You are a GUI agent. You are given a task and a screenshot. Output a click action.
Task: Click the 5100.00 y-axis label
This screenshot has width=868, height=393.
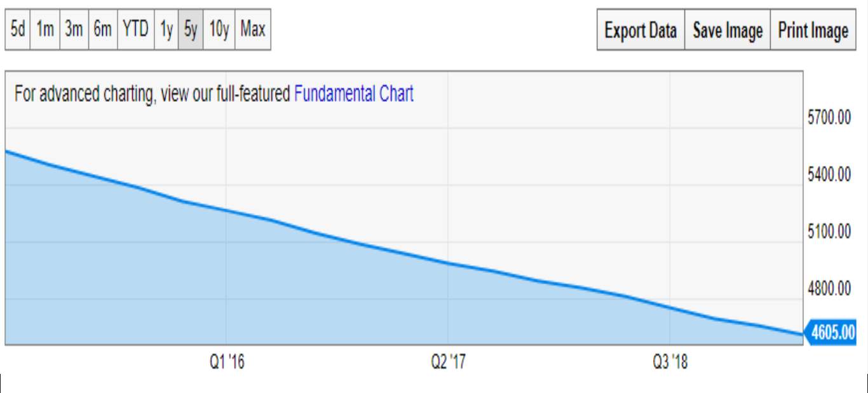(x=829, y=231)
